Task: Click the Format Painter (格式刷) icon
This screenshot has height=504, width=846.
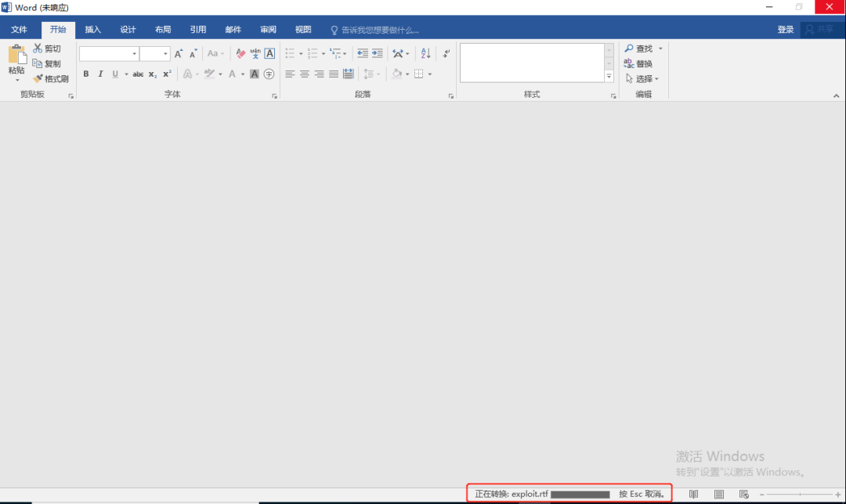Action: 38,79
